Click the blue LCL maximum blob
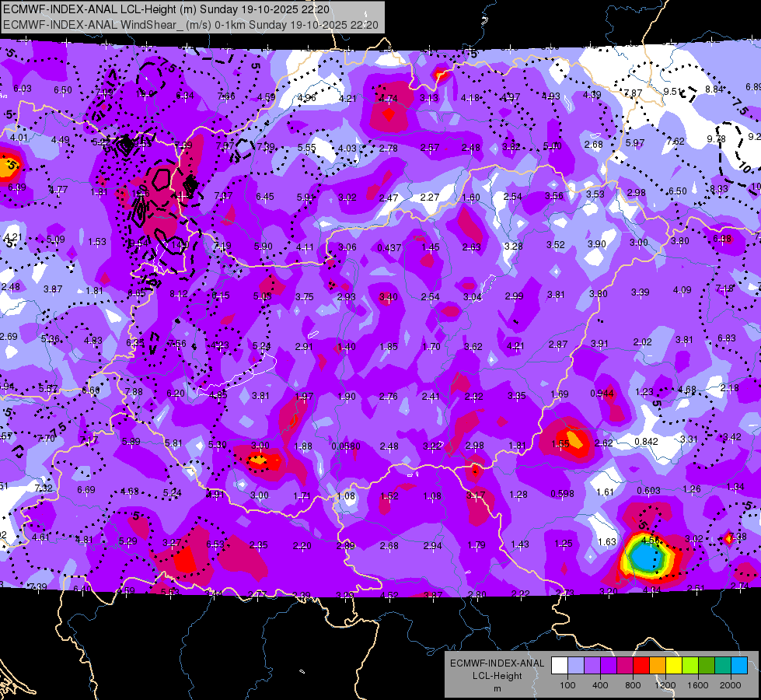Screen dimensions: 761x700 click(645, 557)
